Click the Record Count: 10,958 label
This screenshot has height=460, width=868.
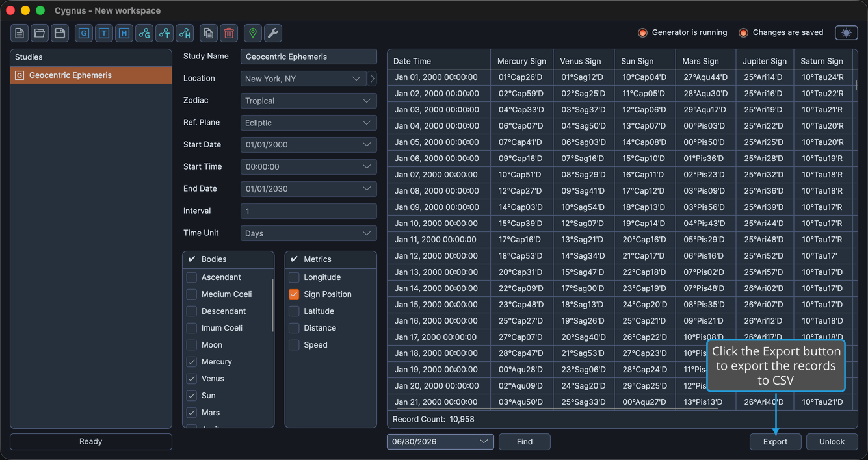click(433, 420)
